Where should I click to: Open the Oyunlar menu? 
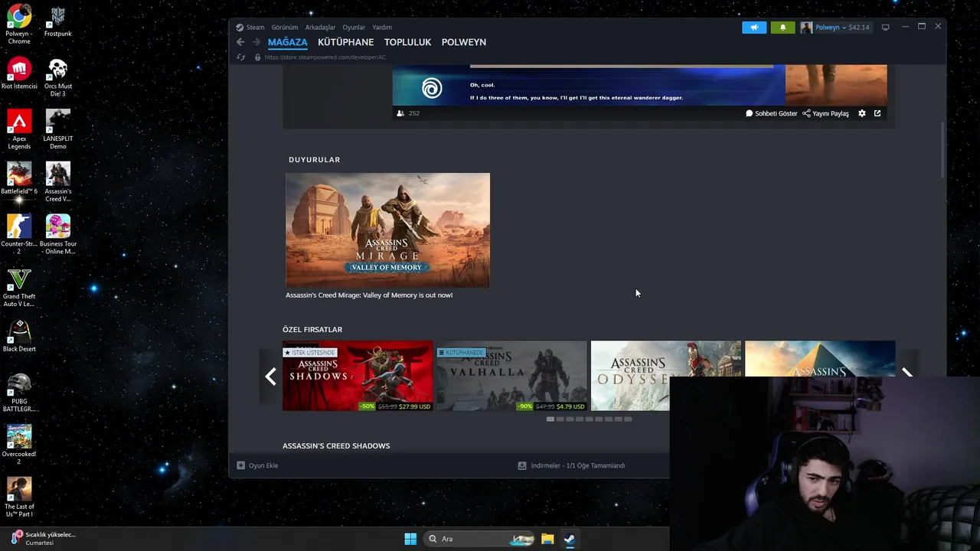coord(354,27)
